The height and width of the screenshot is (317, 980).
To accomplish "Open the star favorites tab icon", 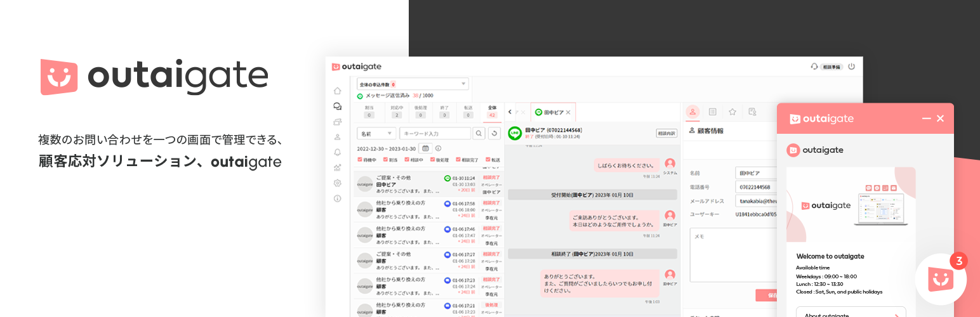I will pos(732,112).
